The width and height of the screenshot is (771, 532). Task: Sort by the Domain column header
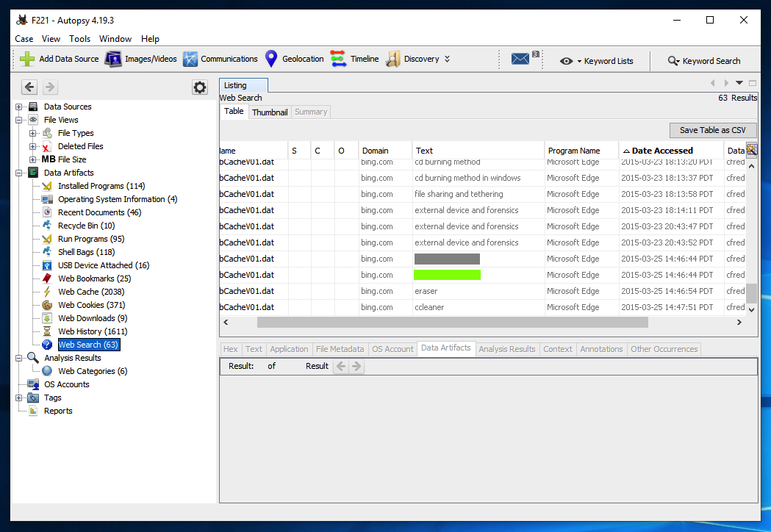tap(385, 151)
